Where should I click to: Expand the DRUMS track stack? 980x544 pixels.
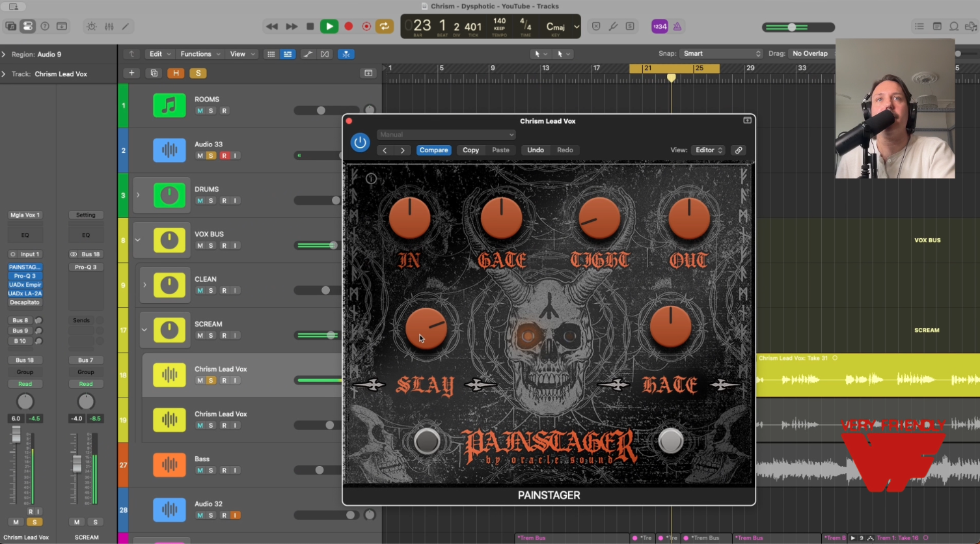point(138,195)
